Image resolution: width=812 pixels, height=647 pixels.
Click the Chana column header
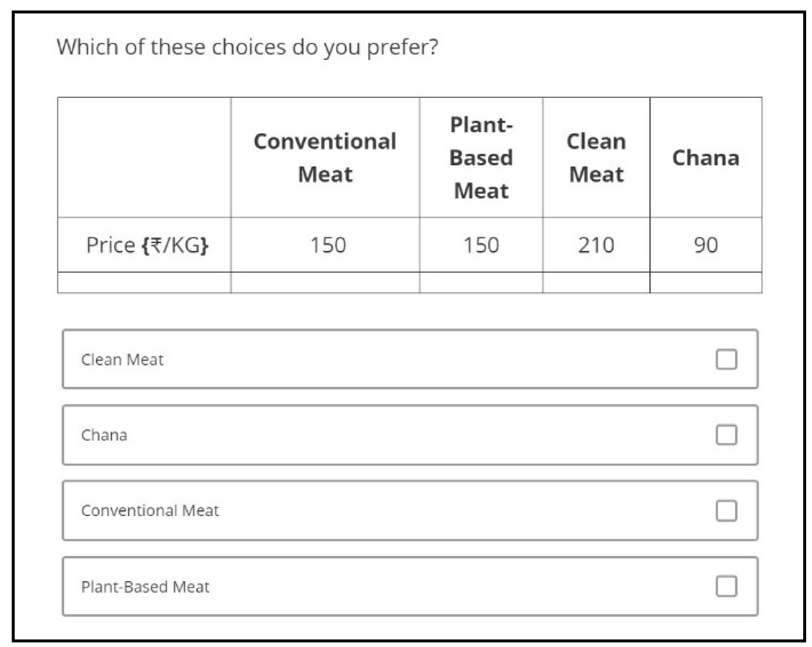(x=706, y=157)
